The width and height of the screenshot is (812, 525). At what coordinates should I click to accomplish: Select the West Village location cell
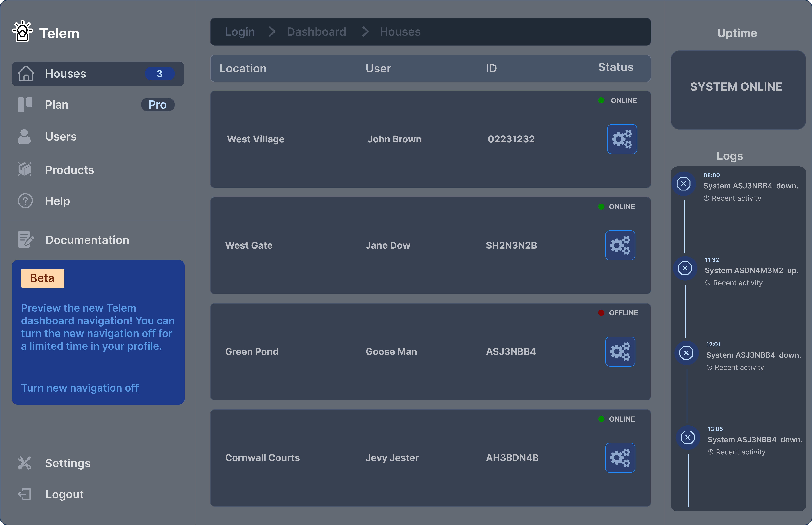[256, 139]
